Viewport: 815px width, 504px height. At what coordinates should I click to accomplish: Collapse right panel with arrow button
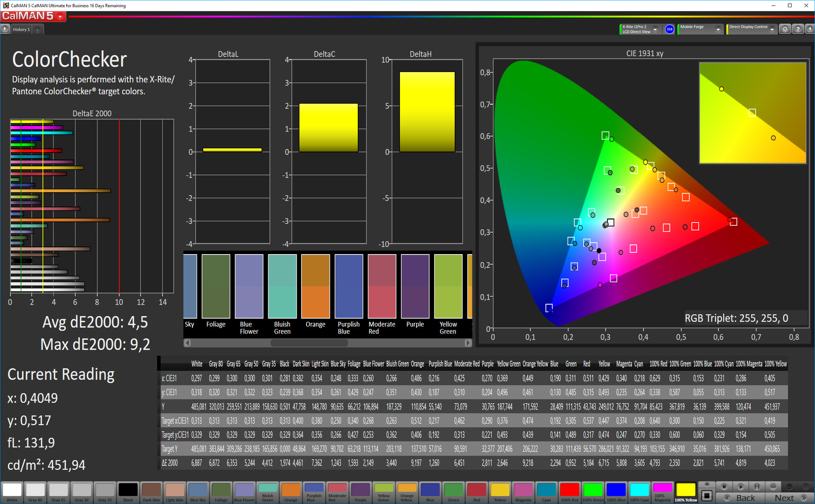(809, 29)
